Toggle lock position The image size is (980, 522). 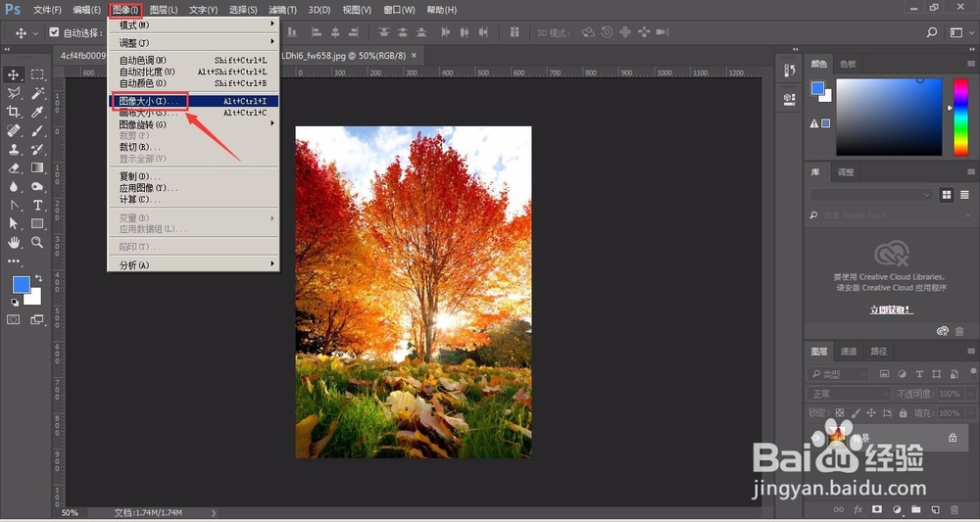coord(871,412)
